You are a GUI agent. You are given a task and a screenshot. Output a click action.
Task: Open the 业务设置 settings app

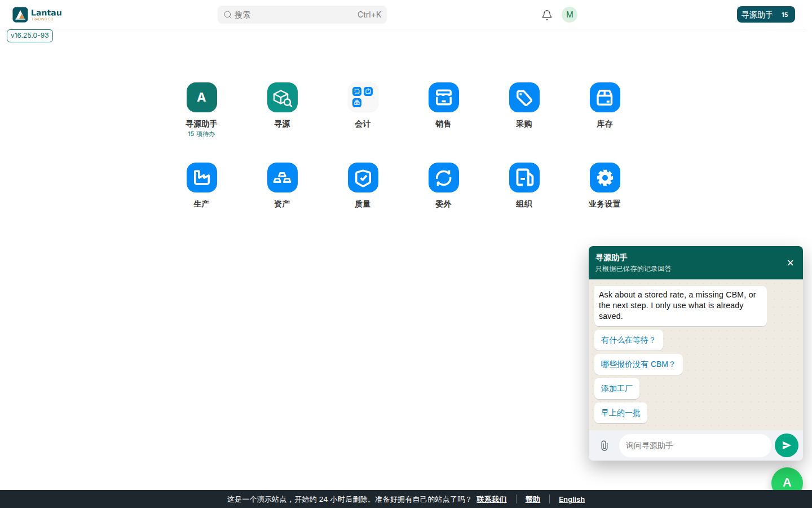click(604, 178)
